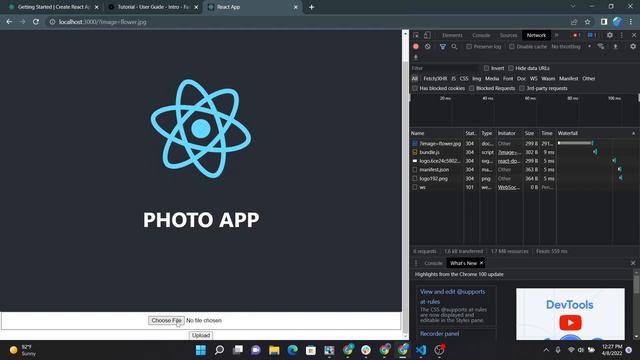Image resolution: width=640 pixels, height=360 pixels.
Task: Bookmark this page with star icon
Action: click(x=587, y=22)
